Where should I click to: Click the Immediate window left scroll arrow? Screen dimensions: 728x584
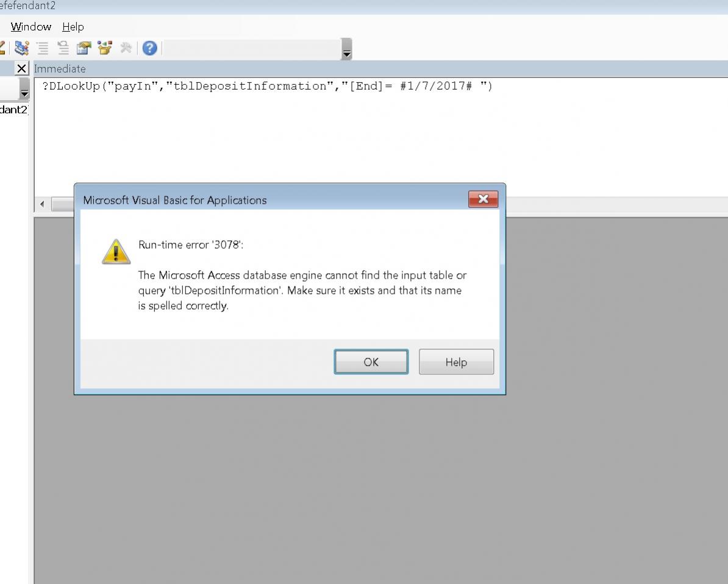[42, 204]
